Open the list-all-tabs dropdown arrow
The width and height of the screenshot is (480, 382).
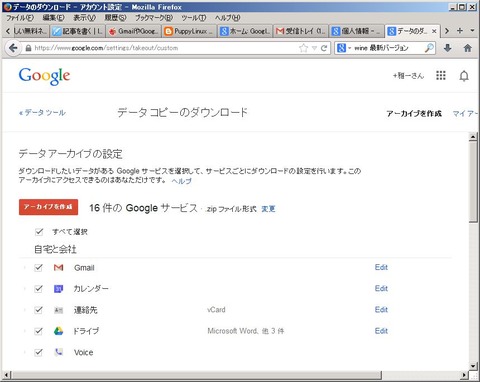coord(472,31)
